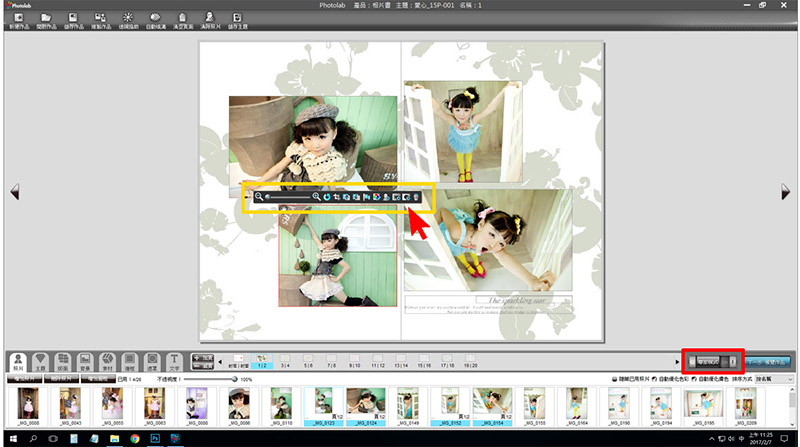800x447 pixels.
Task: Click the taskbar search icon
Action: pyautogui.click(x=33, y=439)
